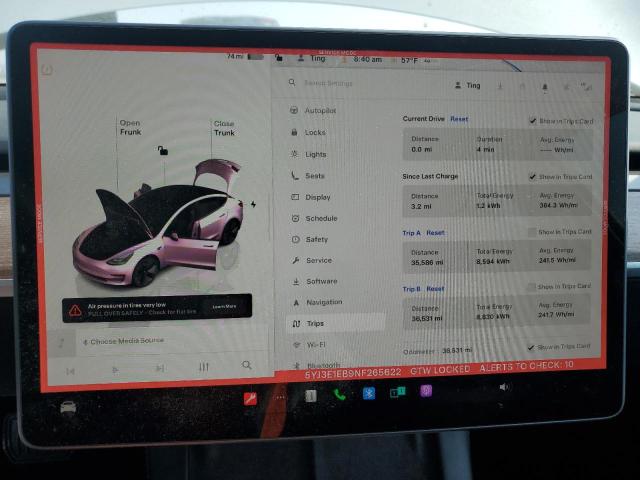The height and width of the screenshot is (480, 640).
Task: Tap the tire pressure warning triangle icon
Action: [x=75, y=311]
